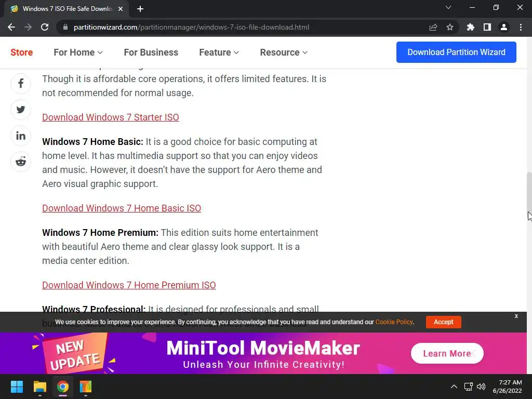This screenshot has height=399, width=532.
Task: Click Download Partition Wizard button
Action: (x=456, y=52)
